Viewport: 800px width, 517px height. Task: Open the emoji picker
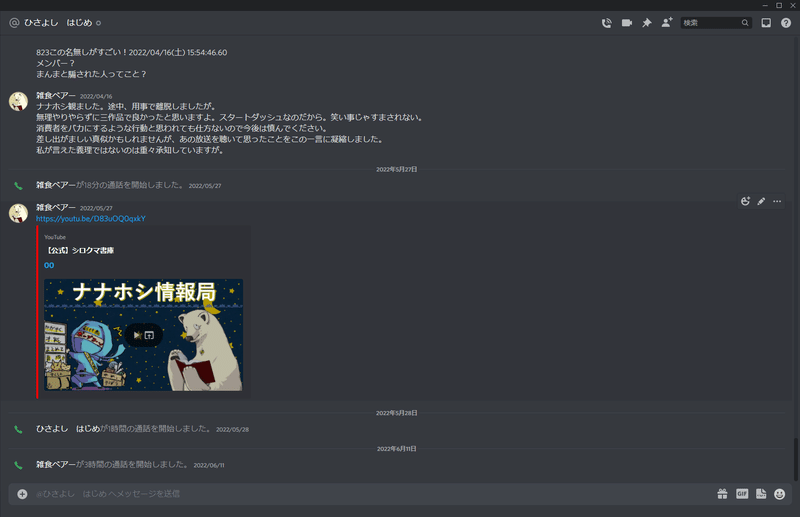(x=780, y=494)
